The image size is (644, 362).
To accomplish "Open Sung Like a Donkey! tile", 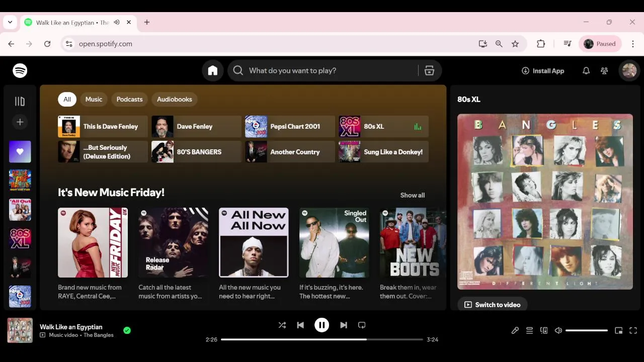I will pyautogui.click(x=383, y=152).
